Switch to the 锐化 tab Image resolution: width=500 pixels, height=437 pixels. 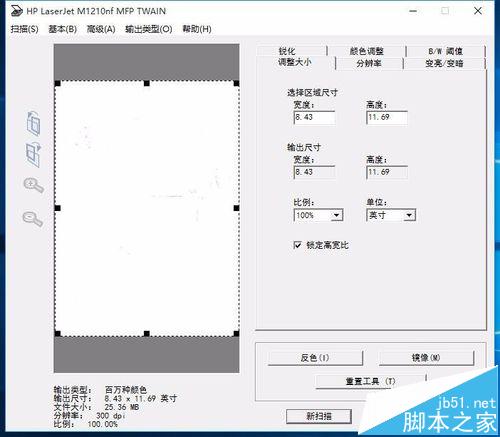292,51
